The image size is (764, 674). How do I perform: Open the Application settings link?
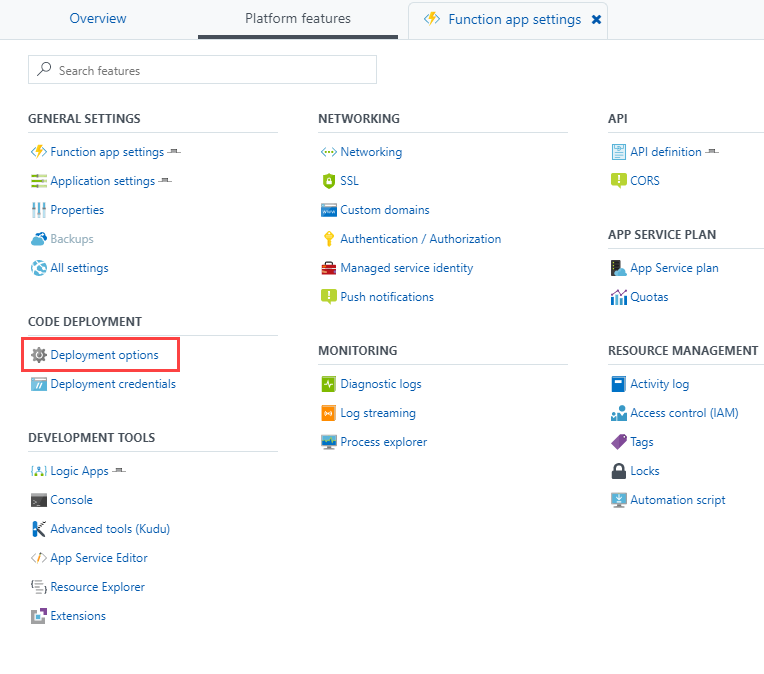point(102,181)
